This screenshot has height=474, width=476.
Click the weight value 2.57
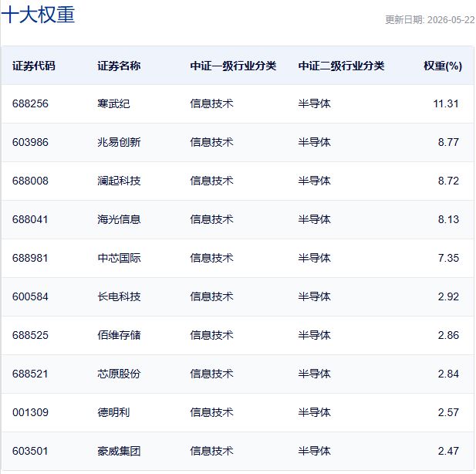[x=448, y=412]
